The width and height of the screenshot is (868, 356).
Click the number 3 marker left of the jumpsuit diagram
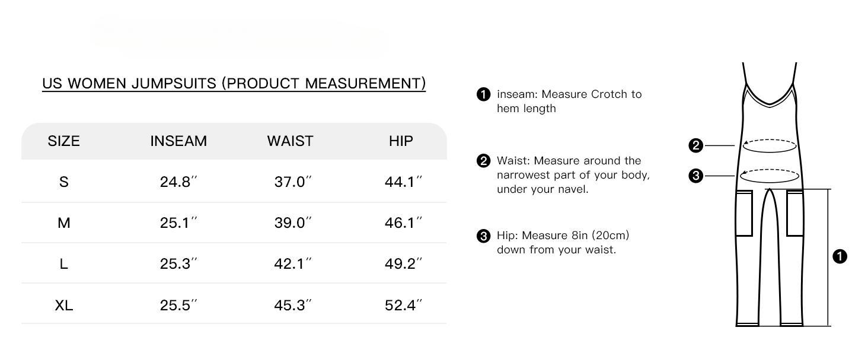coord(696,176)
